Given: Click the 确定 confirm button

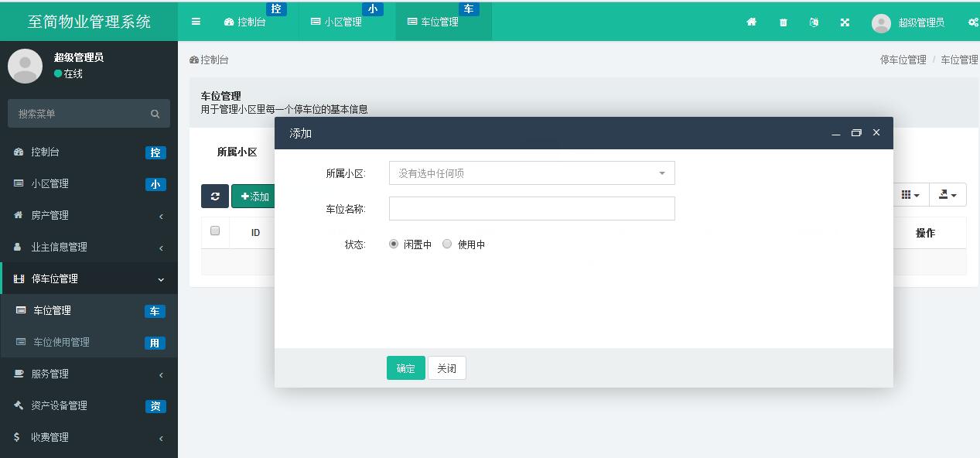Looking at the screenshot, I should coord(405,367).
